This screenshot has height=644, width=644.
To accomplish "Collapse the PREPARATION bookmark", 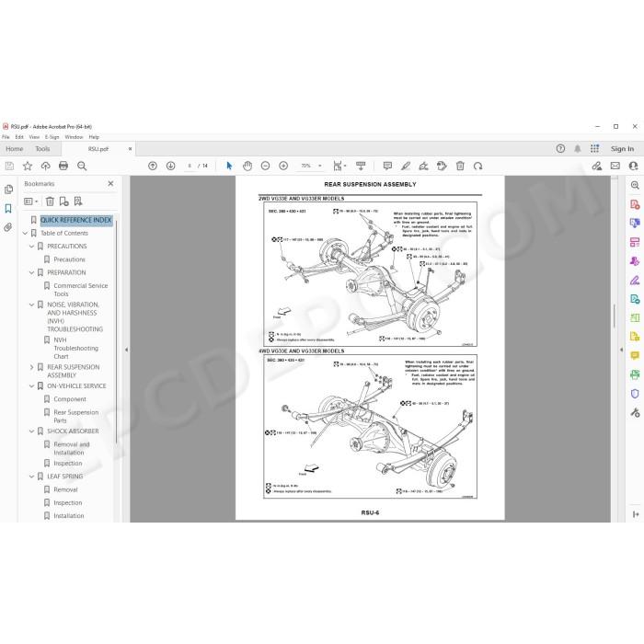I will click(x=31, y=272).
